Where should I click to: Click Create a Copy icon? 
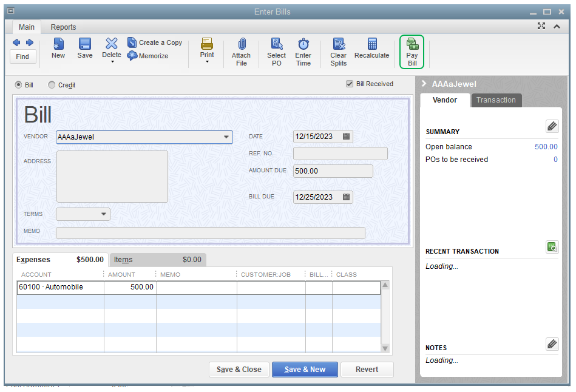pyautogui.click(x=132, y=42)
